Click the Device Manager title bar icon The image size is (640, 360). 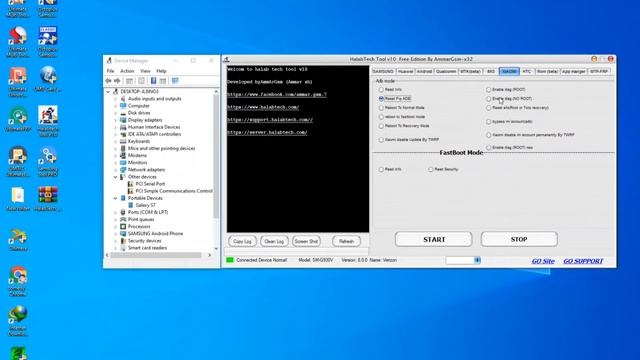[x=109, y=61]
